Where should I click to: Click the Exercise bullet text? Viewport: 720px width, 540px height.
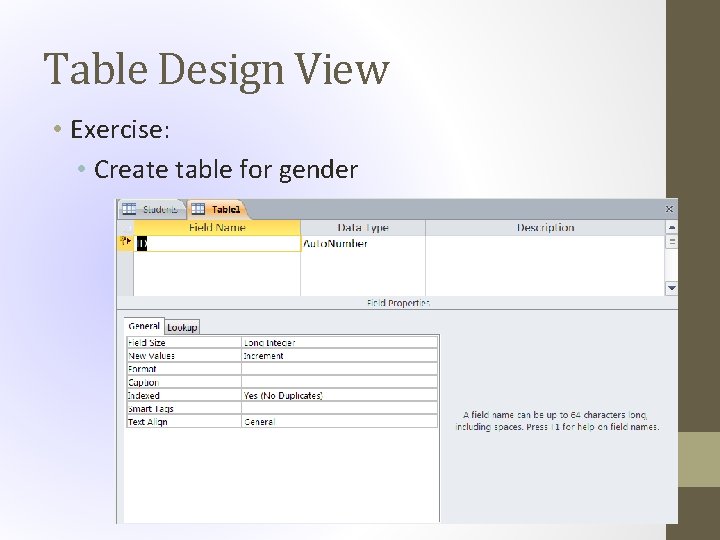[120, 129]
